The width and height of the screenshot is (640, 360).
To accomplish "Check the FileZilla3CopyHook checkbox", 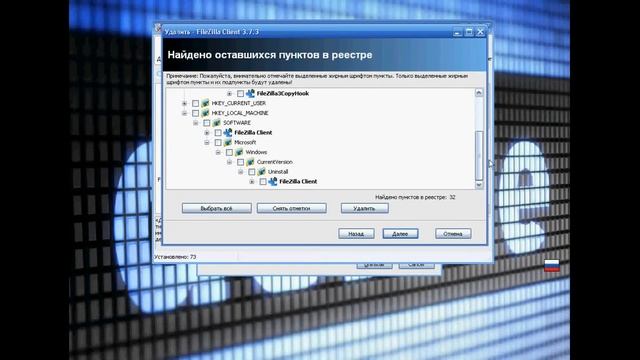I will [x=240, y=93].
